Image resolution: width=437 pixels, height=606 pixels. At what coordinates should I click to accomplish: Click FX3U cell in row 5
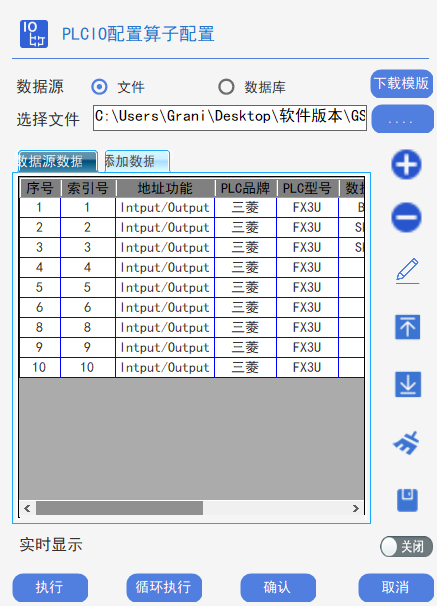308,288
